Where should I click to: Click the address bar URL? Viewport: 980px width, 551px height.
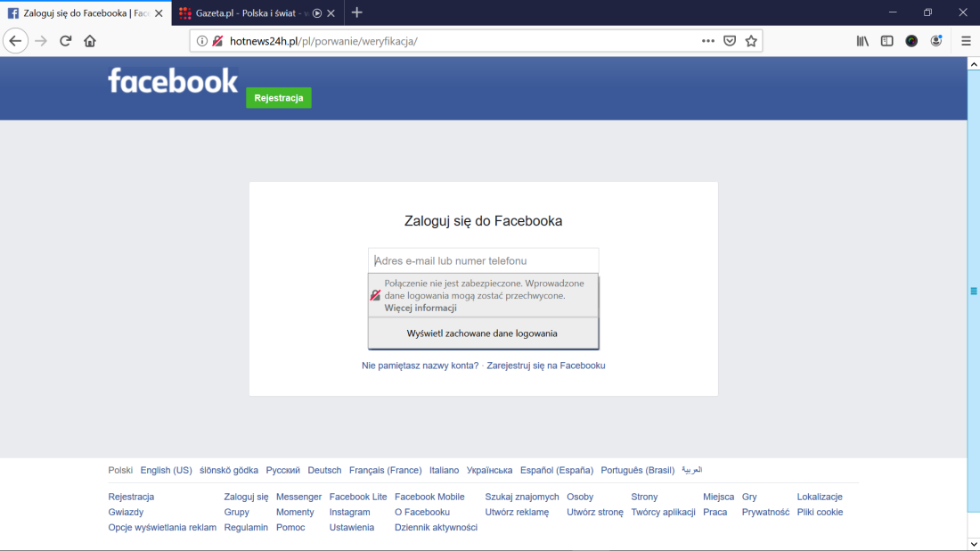(x=323, y=41)
